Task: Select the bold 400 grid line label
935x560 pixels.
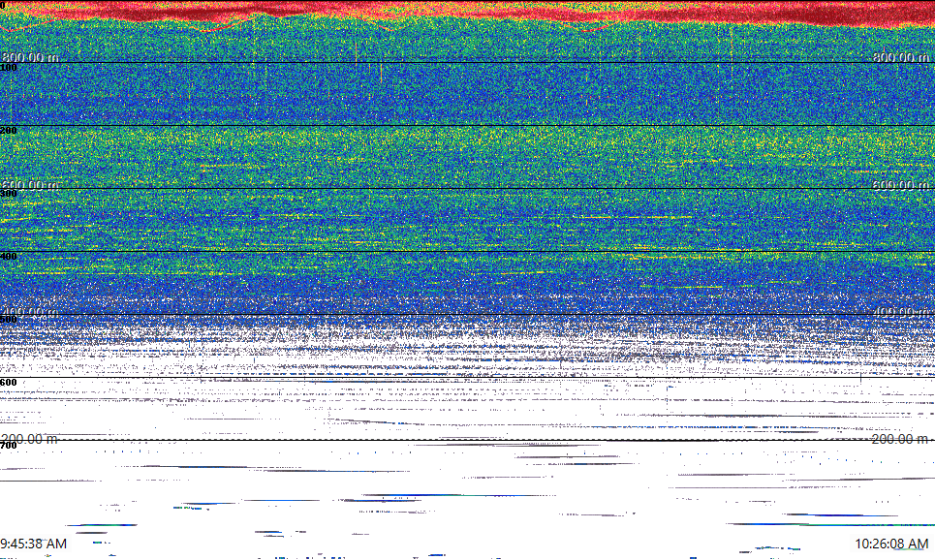Action: pyautogui.click(x=9, y=257)
